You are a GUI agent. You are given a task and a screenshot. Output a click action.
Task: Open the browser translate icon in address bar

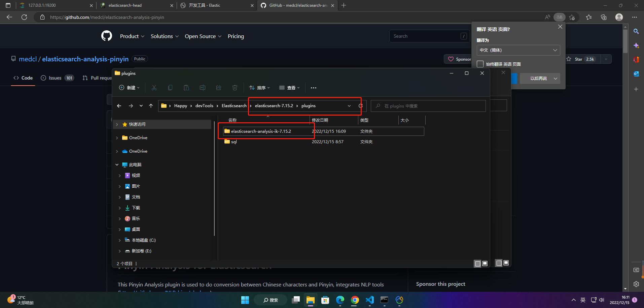tap(560, 17)
